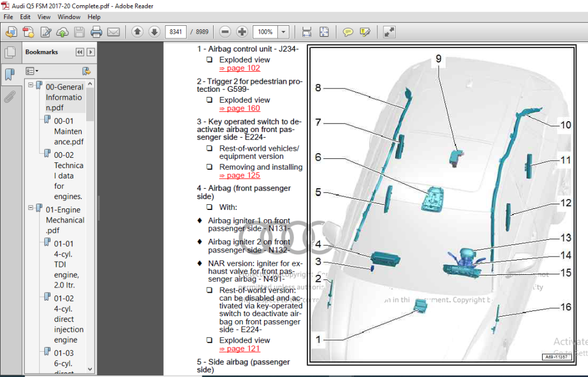This screenshot has height=377, width=588.
Task: Collapse the 00-General Information.pdf bookmark
Action: (x=31, y=85)
